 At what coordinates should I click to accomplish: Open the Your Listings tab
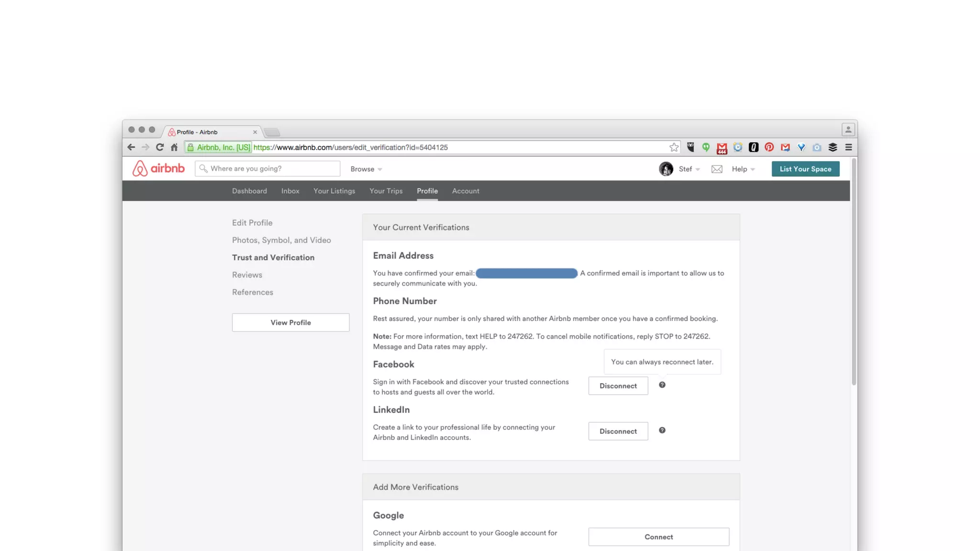[x=334, y=191]
